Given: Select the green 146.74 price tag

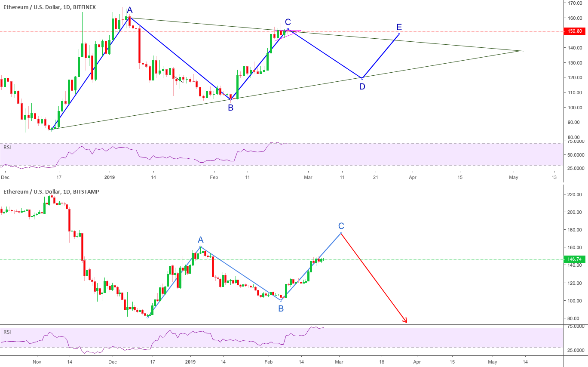Looking at the screenshot, I should (x=576, y=259).
